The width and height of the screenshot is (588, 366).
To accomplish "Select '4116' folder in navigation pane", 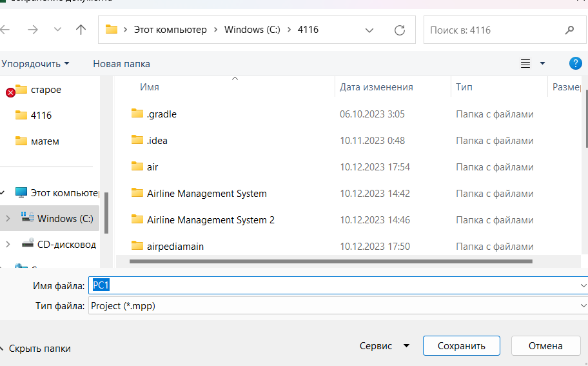I will tap(41, 116).
